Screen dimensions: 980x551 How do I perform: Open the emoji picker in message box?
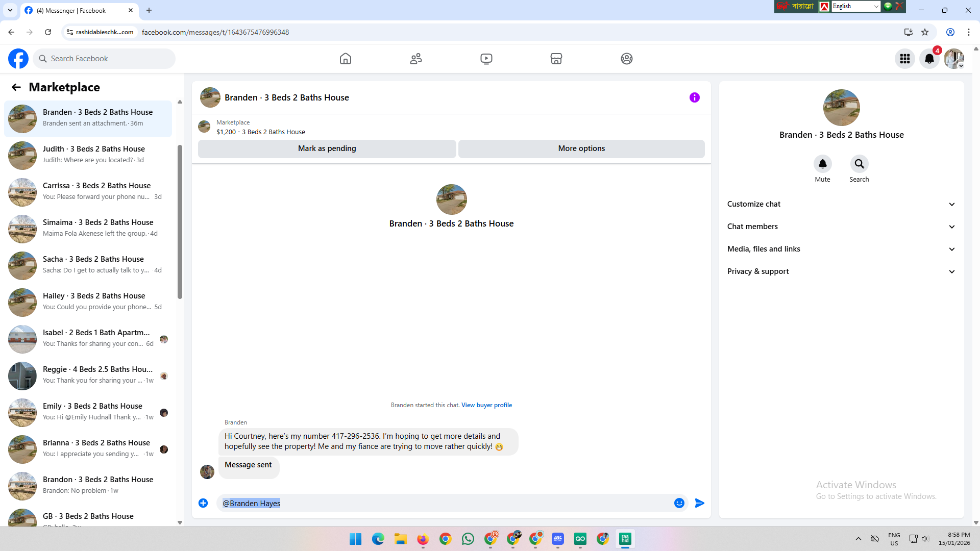tap(679, 503)
